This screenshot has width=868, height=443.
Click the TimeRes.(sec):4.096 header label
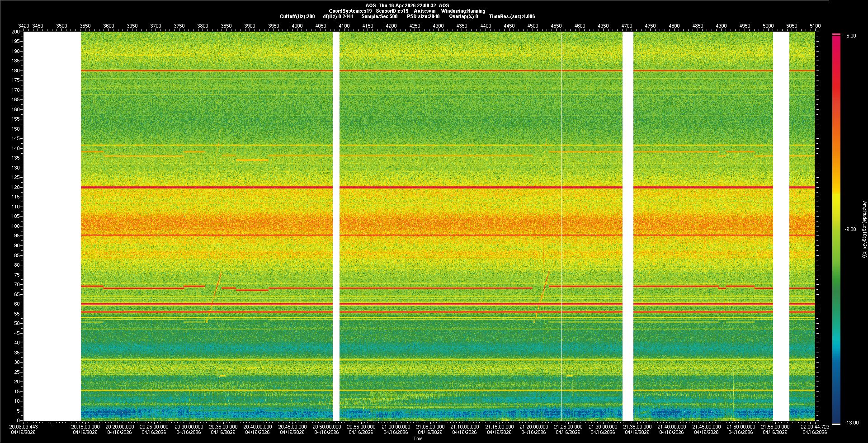[x=512, y=17]
